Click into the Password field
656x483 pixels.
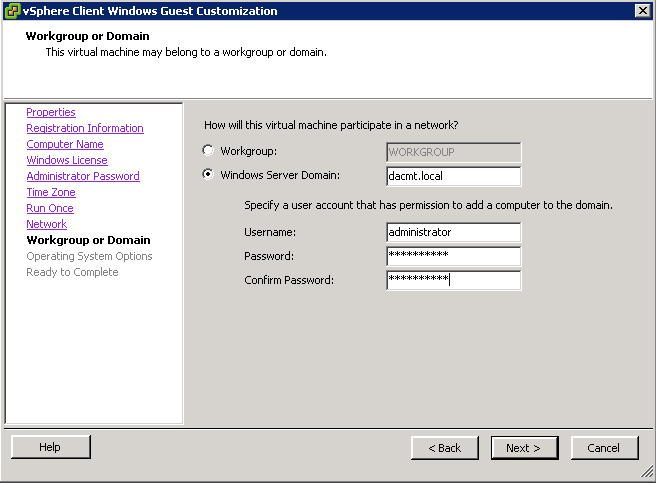454,256
